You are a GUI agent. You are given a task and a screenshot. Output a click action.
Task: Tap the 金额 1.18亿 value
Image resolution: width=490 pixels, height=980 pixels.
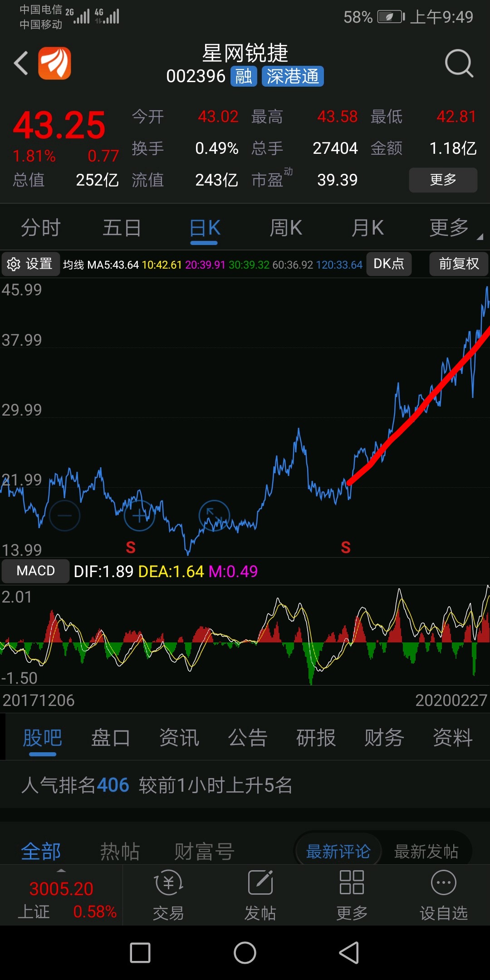click(x=453, y=148)
